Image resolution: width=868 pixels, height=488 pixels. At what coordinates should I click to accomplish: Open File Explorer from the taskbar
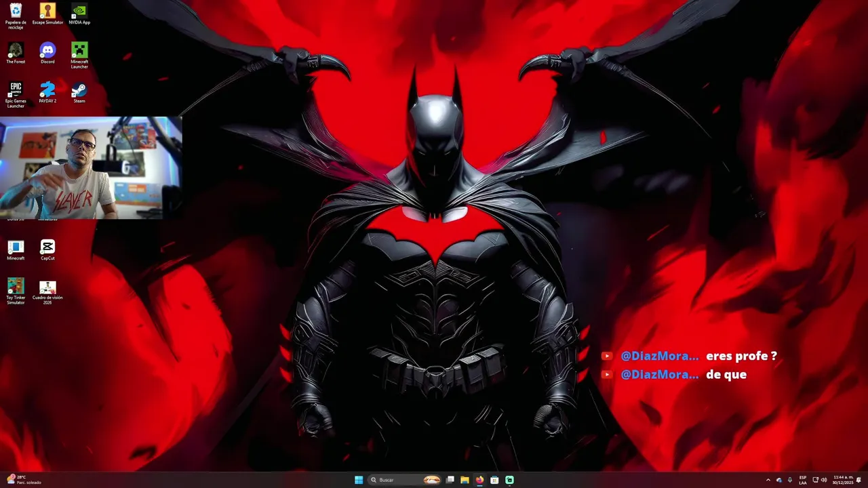point(465,480)
